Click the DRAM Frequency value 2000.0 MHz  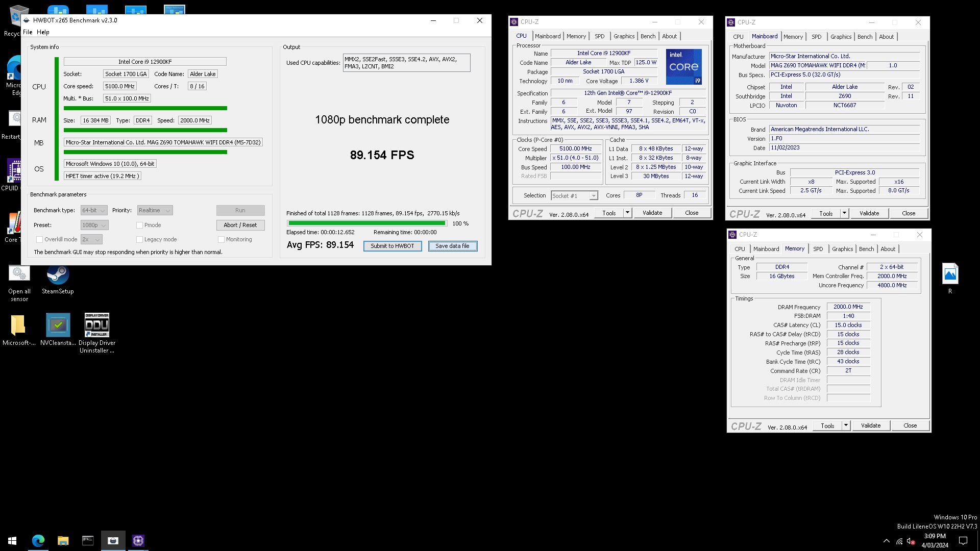[848, 307]
